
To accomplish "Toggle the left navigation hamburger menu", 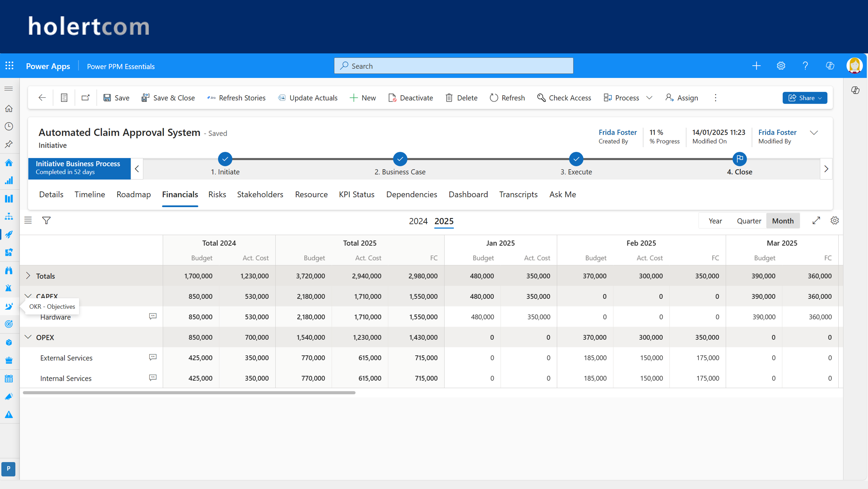I will [x=9, y=89].
